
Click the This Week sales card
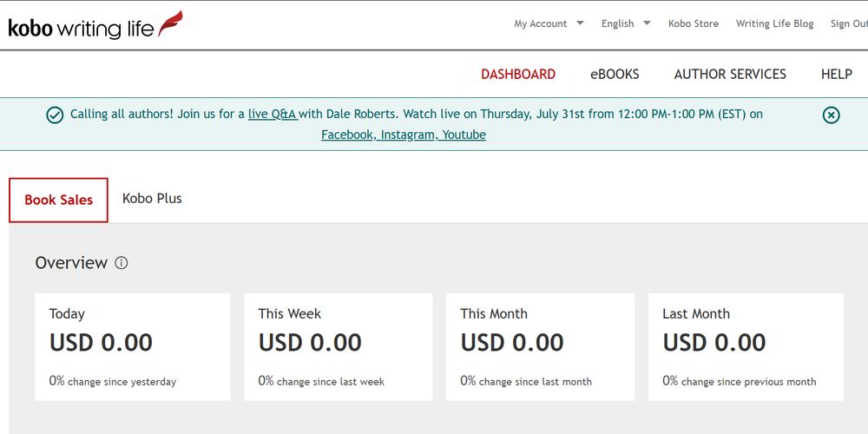339,347
